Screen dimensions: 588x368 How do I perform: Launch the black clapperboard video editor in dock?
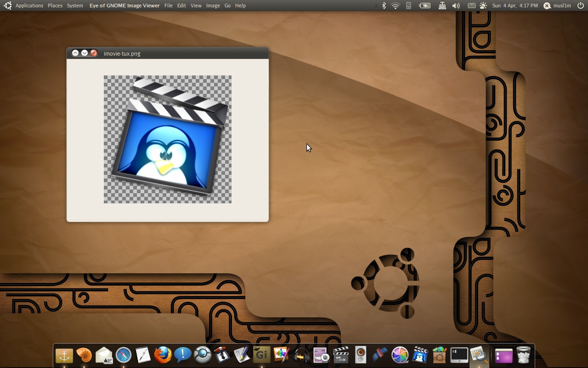(x=341, y=355)
